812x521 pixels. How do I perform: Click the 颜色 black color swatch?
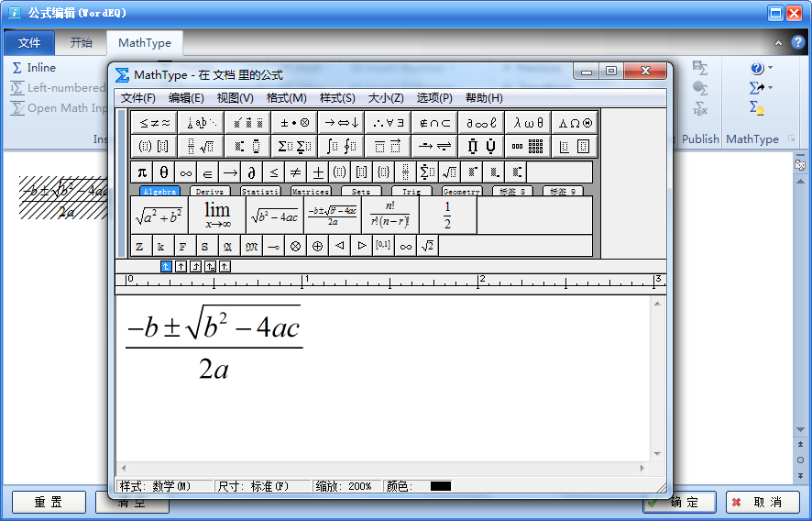pyautogui.click(x=441, y=486)
